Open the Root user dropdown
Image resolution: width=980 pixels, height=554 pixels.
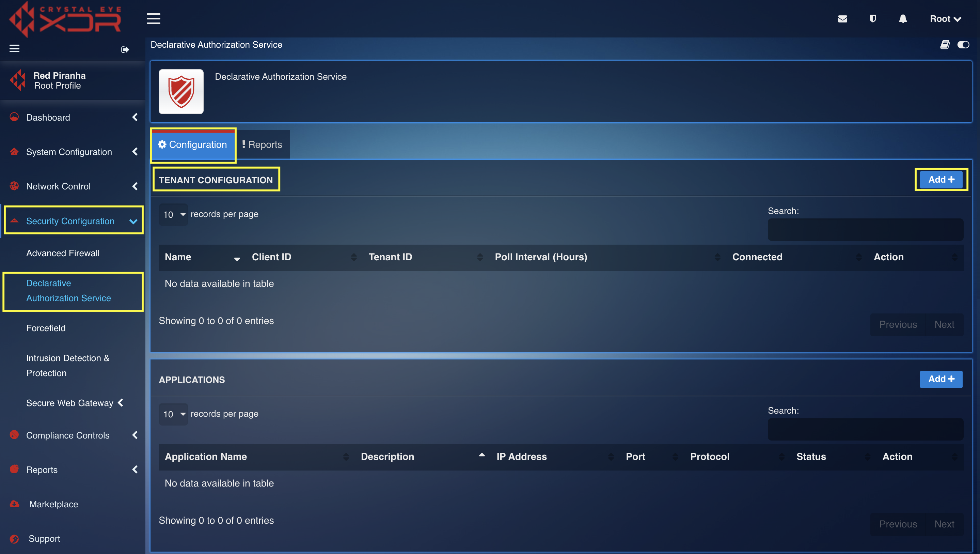[946, 19]
